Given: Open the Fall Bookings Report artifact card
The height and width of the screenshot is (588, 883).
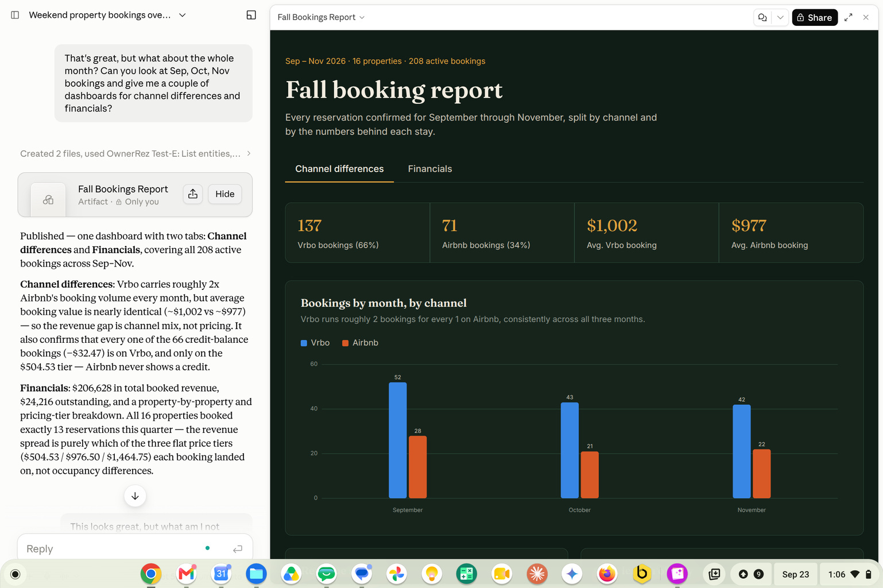Looking at the screenshot, I should click(135, 195).
